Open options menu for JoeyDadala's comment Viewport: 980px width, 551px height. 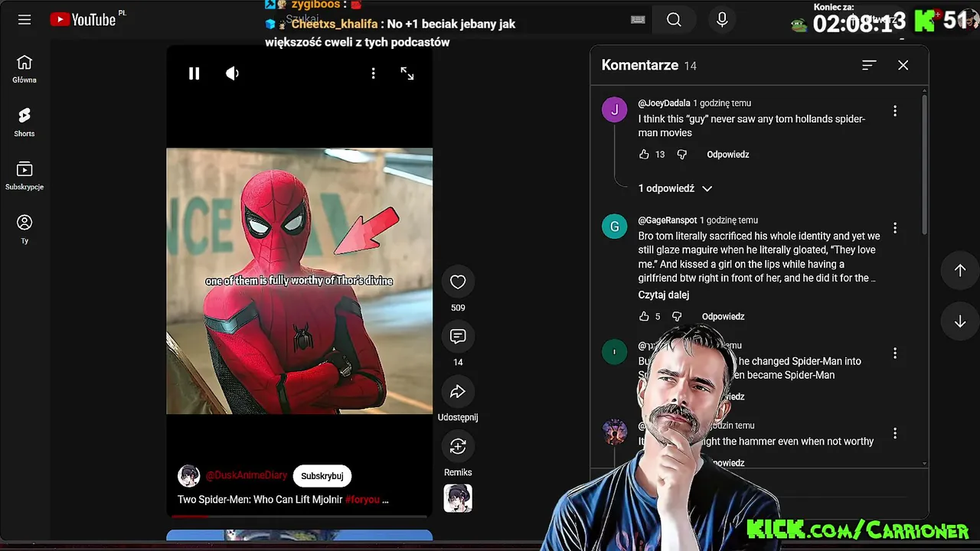(895, 111)
